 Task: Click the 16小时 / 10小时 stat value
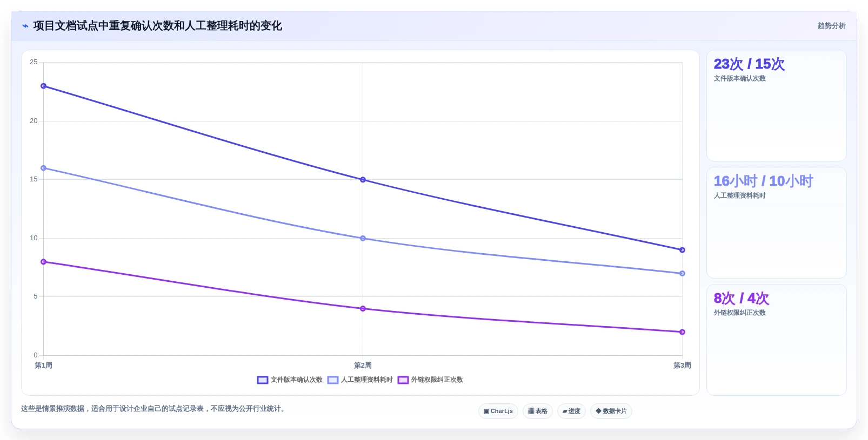763,181
